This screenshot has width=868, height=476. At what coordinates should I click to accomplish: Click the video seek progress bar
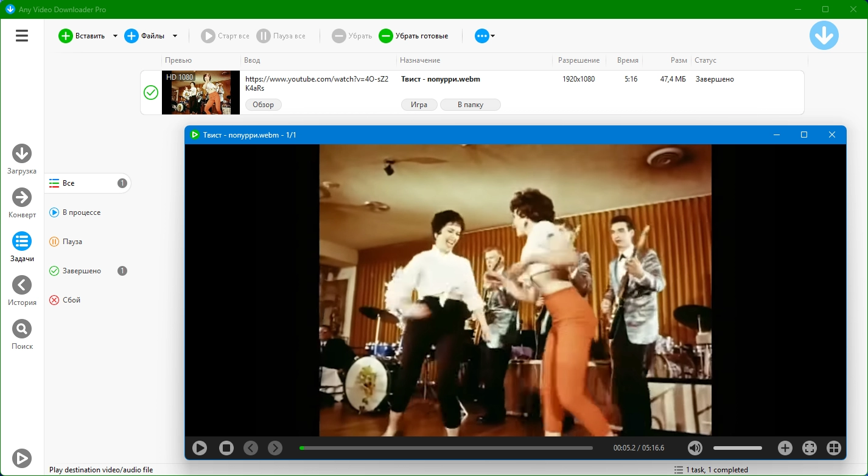446,448
